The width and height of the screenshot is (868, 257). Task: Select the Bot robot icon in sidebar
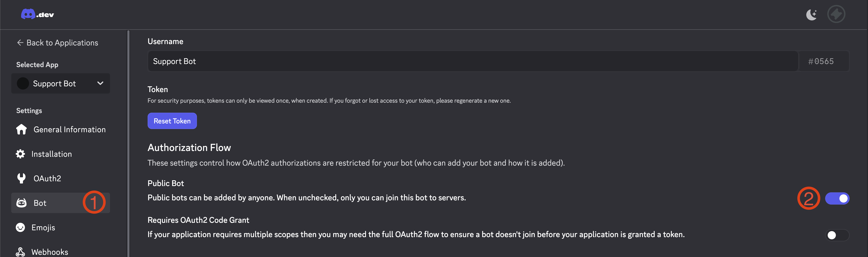[x=21, y=203]
